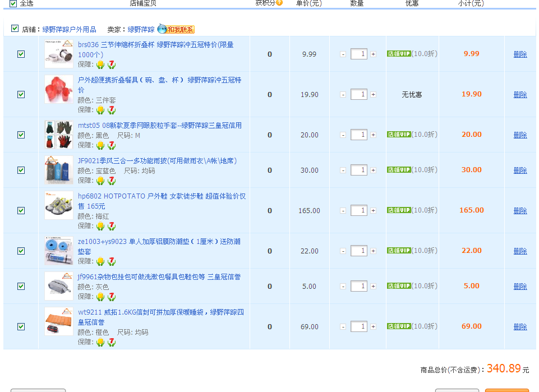Decrease quantity of mtst05 gloves
The image size is (539, 392).
[x=343, y=135]
